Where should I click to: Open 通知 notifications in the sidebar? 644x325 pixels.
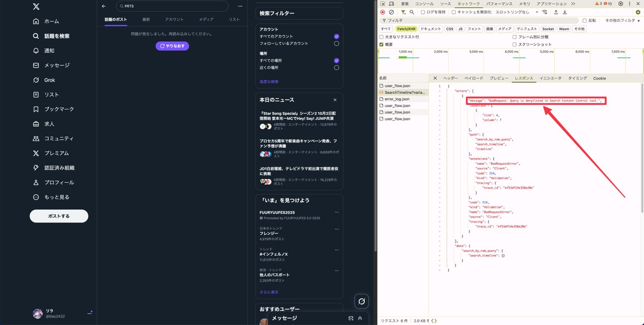[44, 50]
